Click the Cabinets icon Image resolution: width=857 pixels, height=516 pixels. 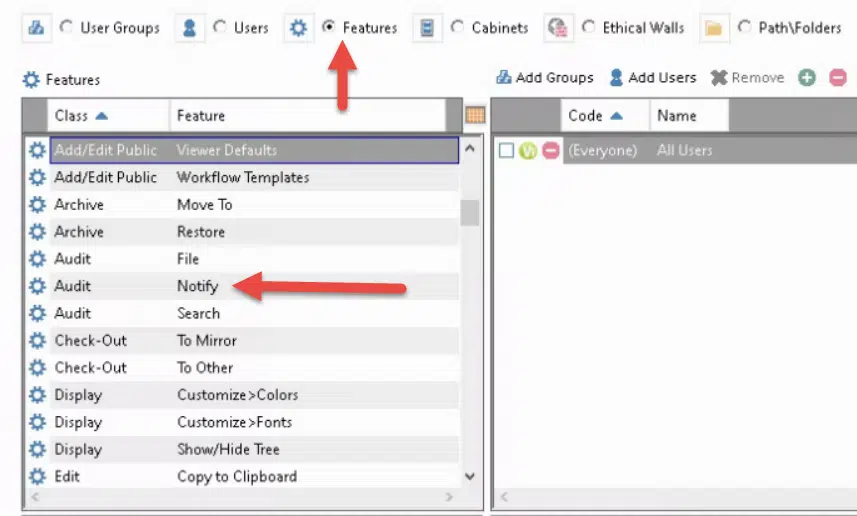coord(427,27)
